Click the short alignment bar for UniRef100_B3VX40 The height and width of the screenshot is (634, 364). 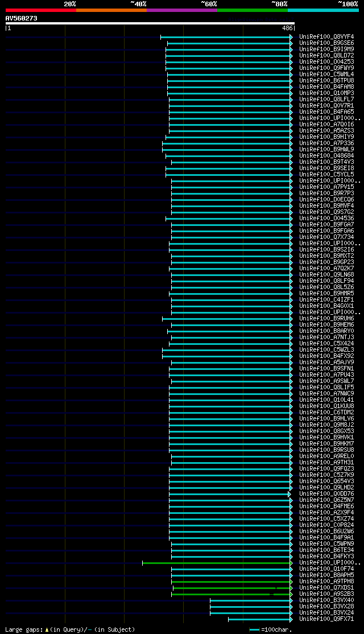pos(251,600)
